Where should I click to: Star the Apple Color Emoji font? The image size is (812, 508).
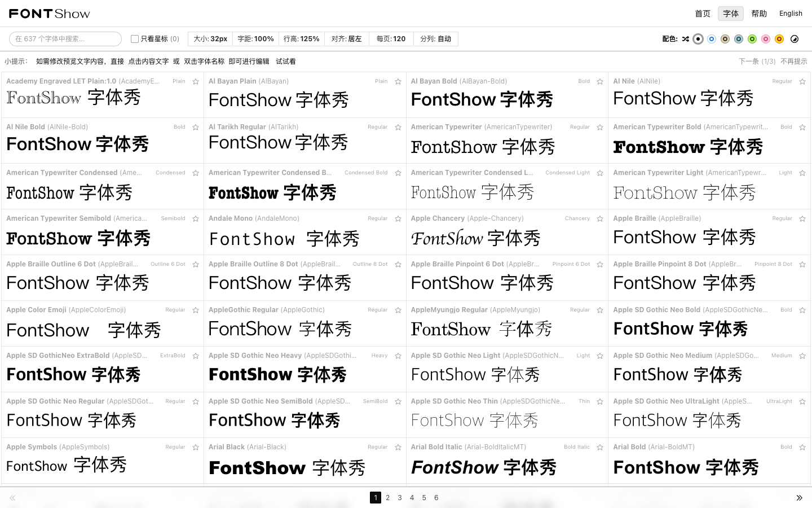click(x=196, y=310)
